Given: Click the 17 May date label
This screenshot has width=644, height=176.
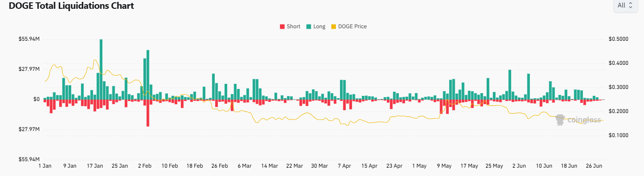Looking at the screenshot, I should (x=469, y=166).
